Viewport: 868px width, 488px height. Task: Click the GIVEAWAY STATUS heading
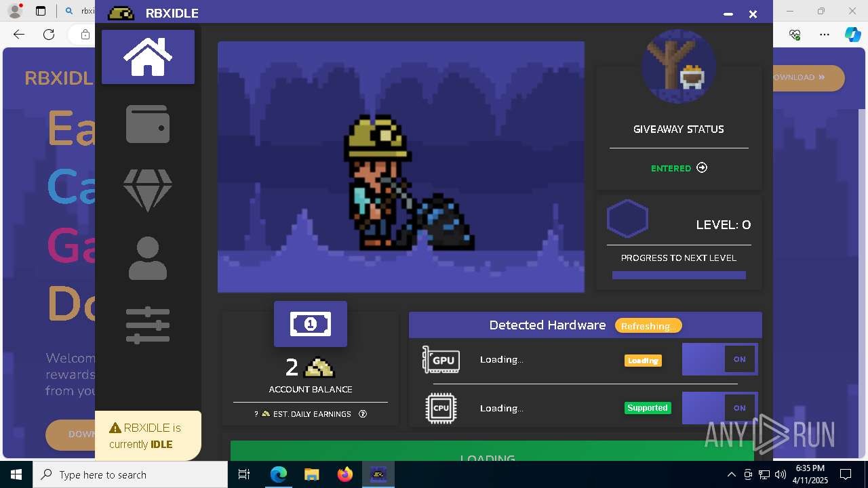tap(679, 129)
